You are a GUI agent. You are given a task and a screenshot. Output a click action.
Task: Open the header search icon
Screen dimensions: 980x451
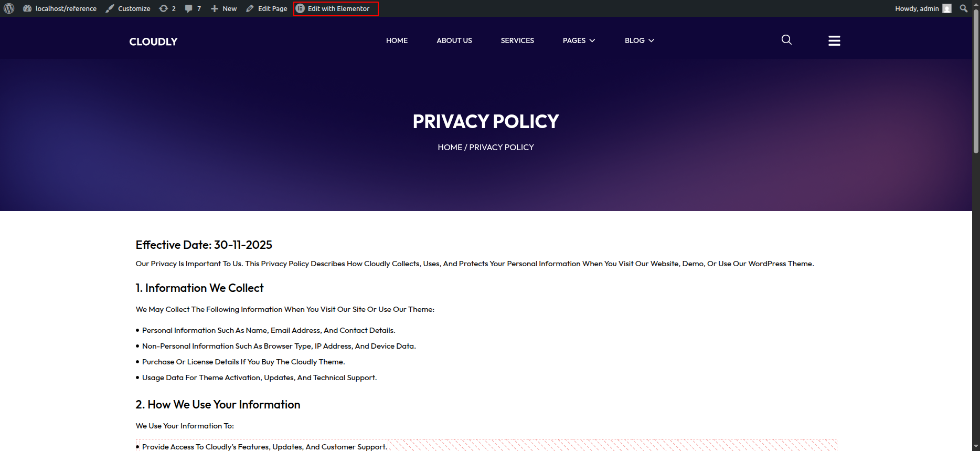pos(786,40)
